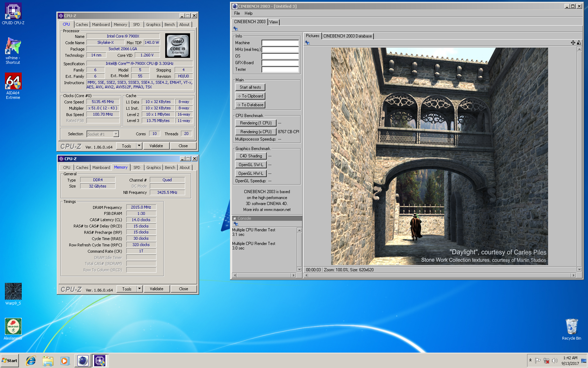Select the Pictures tab in CINEBENCH

click(313, 36)
